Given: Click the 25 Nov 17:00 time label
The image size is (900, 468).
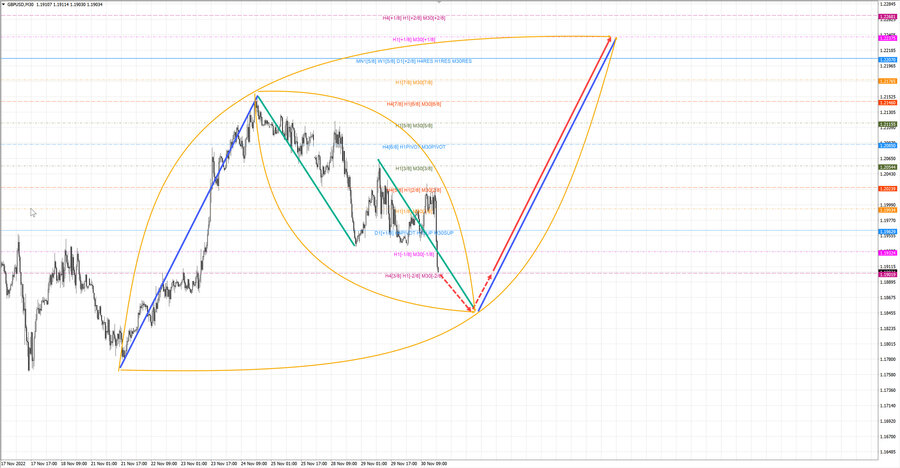Looking at the screenshot, I should point(313,463).
